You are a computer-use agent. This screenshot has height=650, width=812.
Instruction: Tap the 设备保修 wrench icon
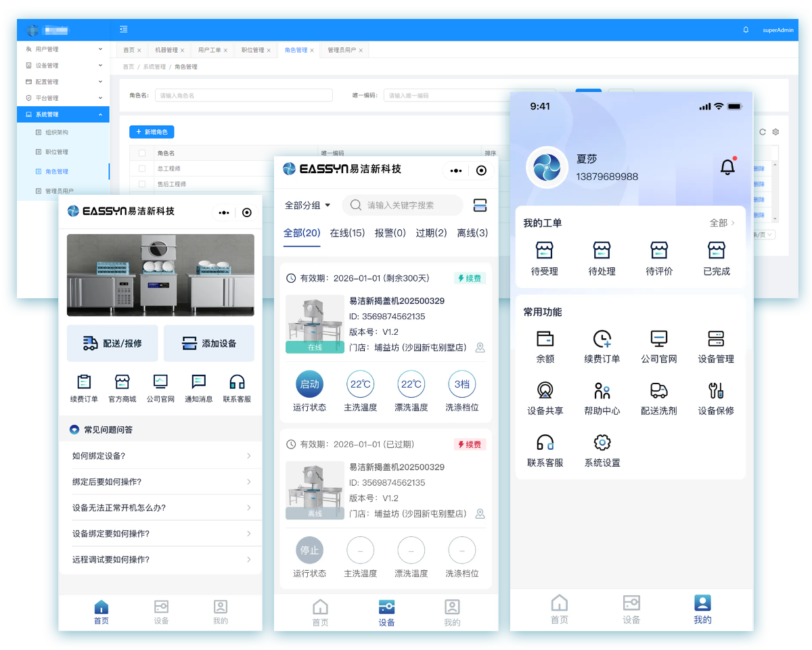coord(716,390)
